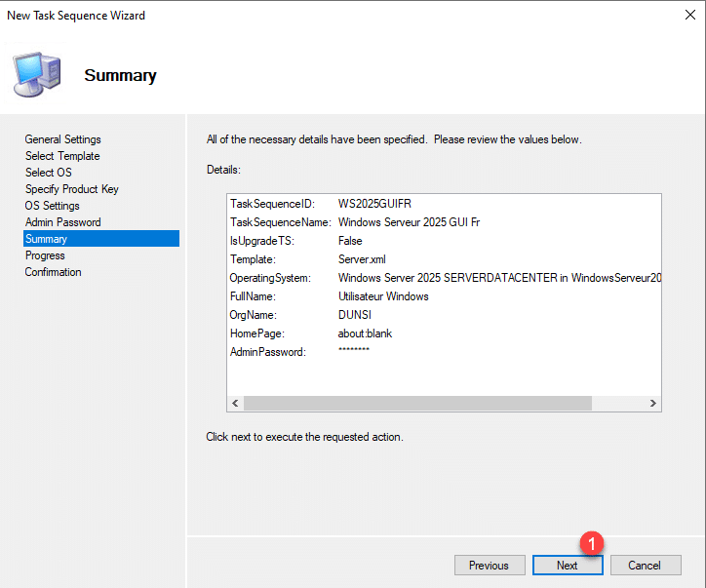The width and height of the screenshot is (706, 588).
Task: Click the Previous button
Action: pyautogui.click(x=489, y=565)
